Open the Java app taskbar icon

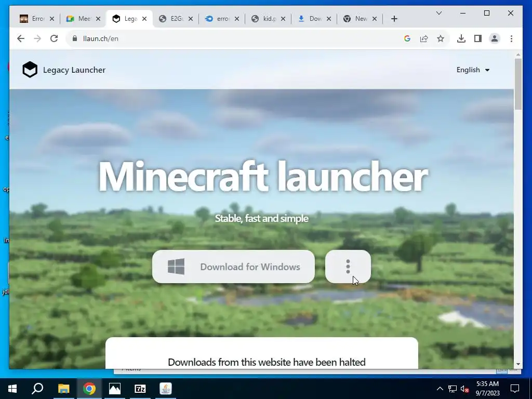click(166, 389)
